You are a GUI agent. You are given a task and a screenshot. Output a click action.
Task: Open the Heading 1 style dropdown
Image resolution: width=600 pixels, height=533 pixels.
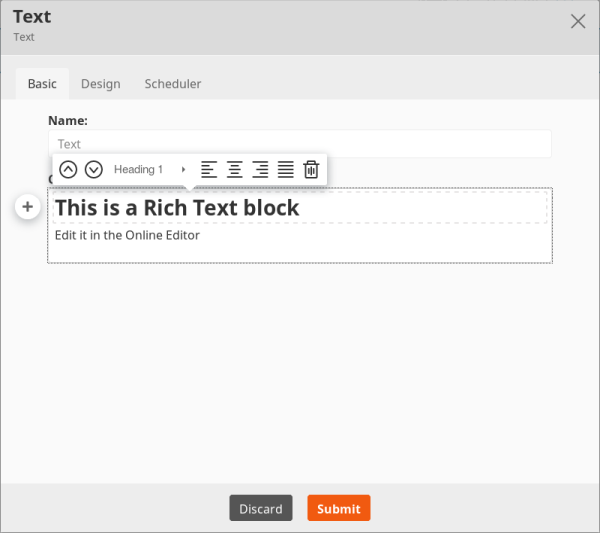(x=138, y=170)
